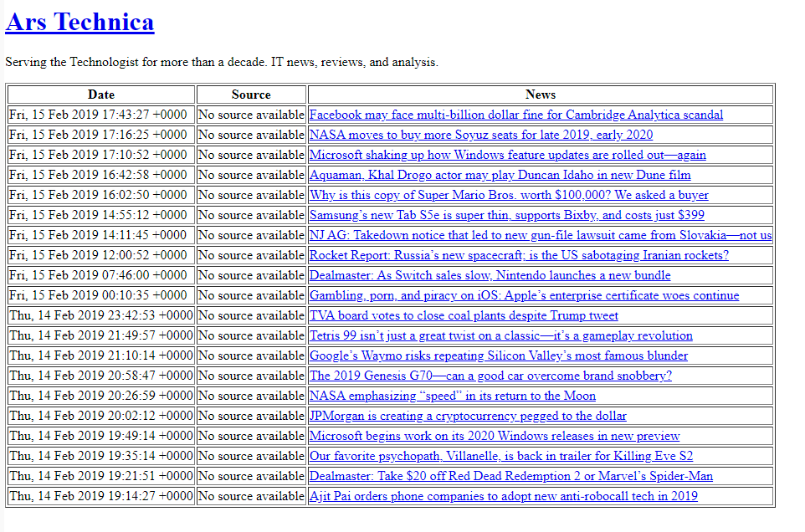Click the date cell 'Thu, 14 Feb 2019 19:14:27 +0000'
Screen dimensions: 805x532
point(101,495)
